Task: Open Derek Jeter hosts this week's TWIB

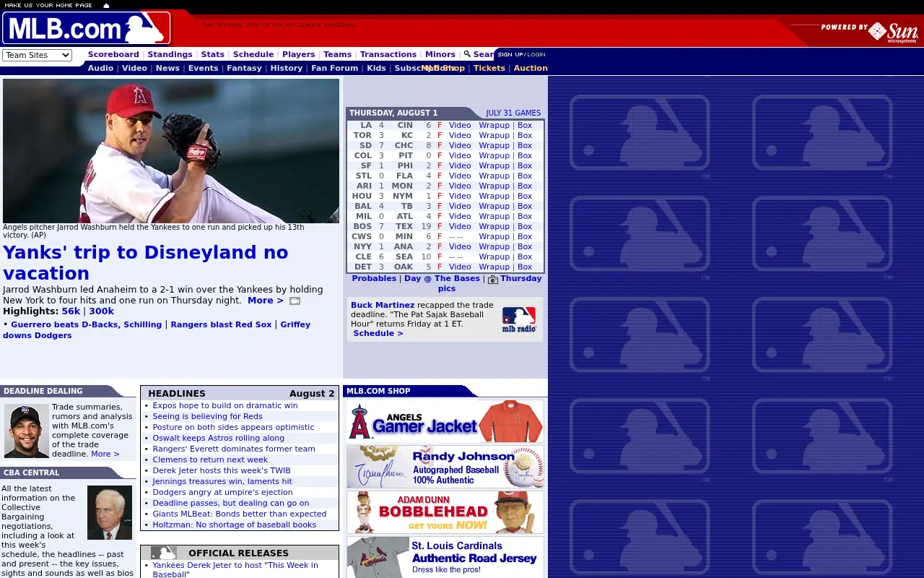Action: pos(222,470)
